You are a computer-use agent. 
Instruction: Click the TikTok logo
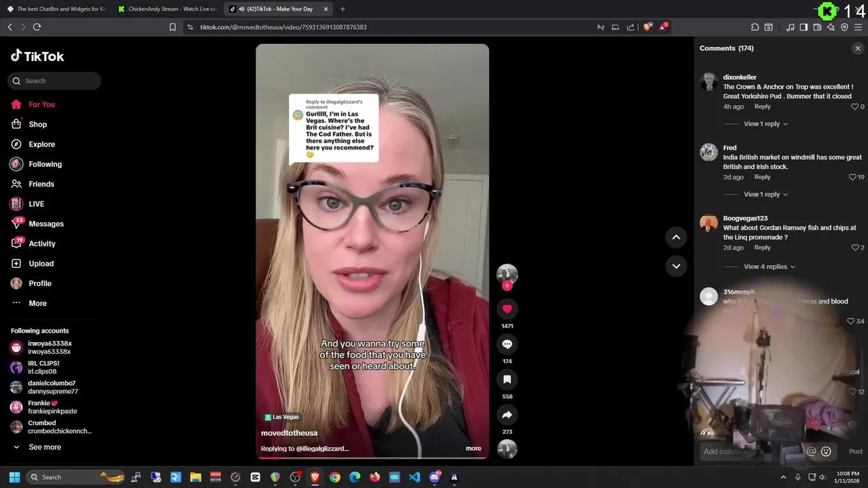(x=37, y=56)
